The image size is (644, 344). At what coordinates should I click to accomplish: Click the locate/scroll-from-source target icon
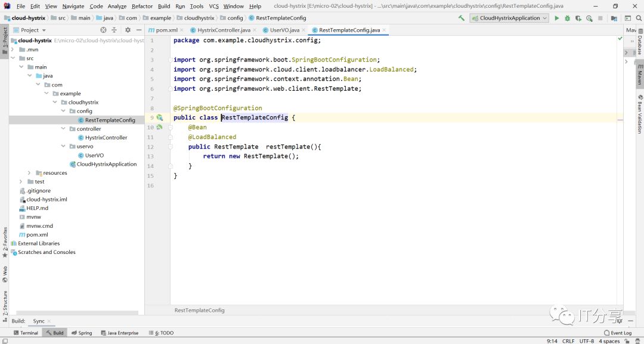(x=103, y=30)
